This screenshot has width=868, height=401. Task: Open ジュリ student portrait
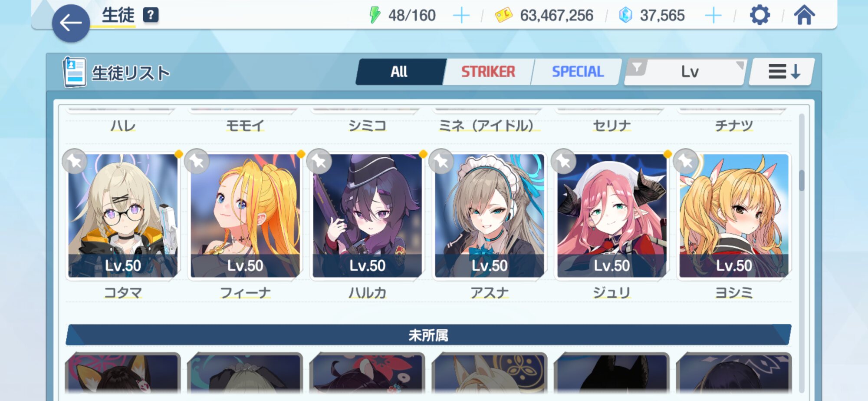click(612, 216)
